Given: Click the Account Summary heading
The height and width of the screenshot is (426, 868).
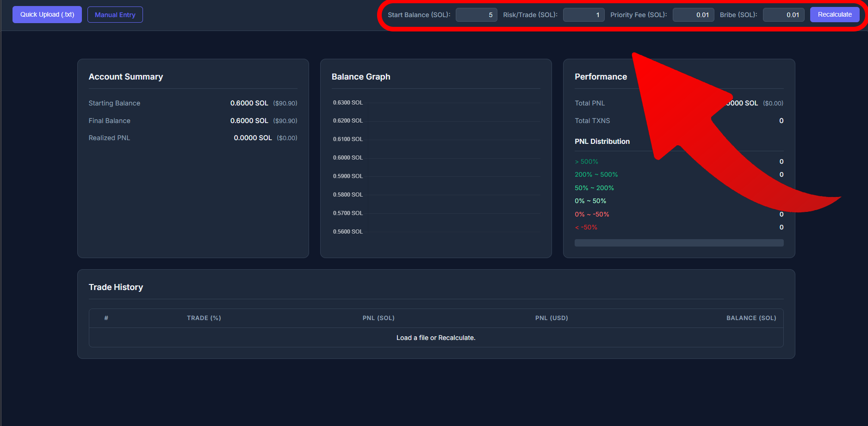Looking at the screenshot, I should tap(126, 77).
